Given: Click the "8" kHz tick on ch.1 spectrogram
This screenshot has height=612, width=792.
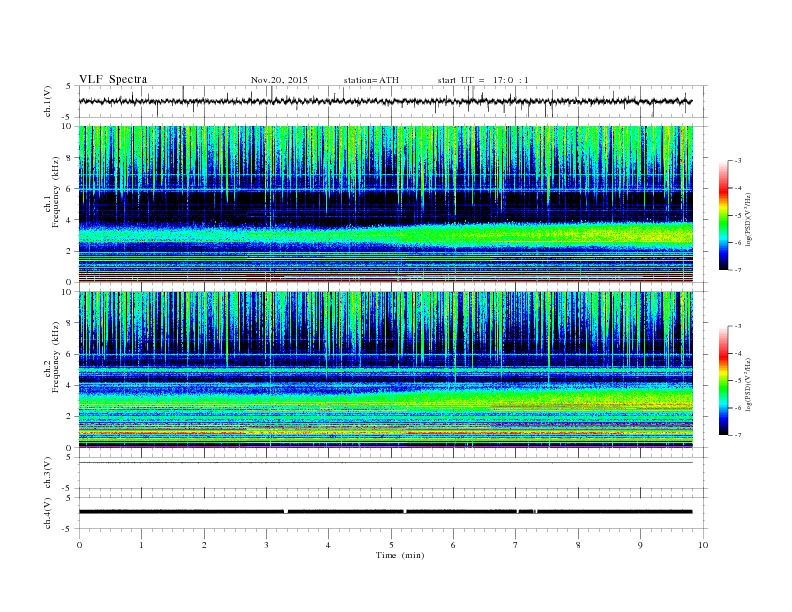Looking at the screenshot, I should [x=69, y=158].
